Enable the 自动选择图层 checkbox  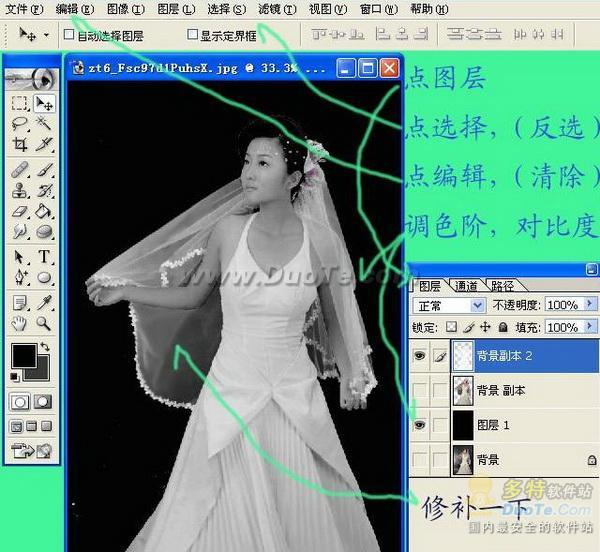pyautogui.click(x=69, y=34)
